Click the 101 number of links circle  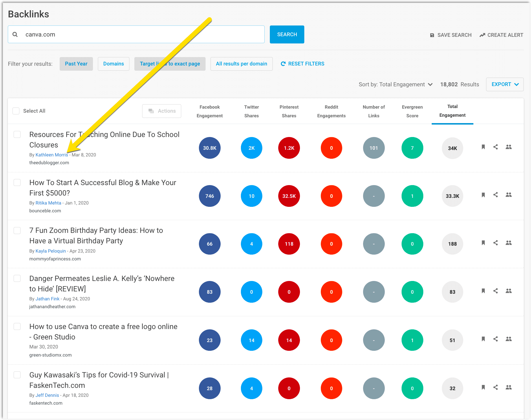[x=374, y=148]
